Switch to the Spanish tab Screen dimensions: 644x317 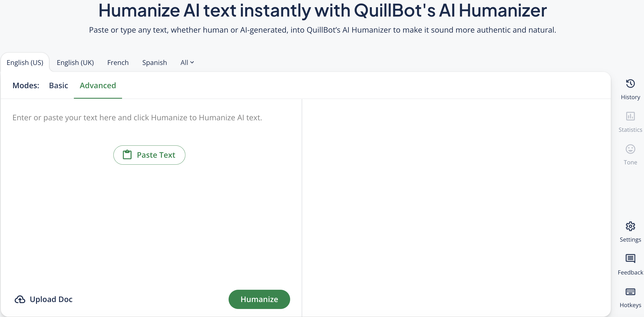click(x=154, y=62)
